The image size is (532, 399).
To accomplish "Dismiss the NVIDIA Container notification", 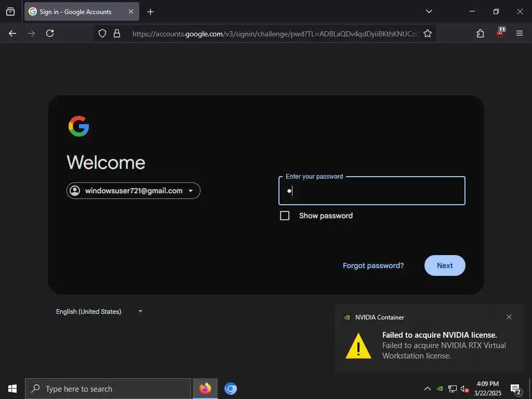I will tap(509, 317).
